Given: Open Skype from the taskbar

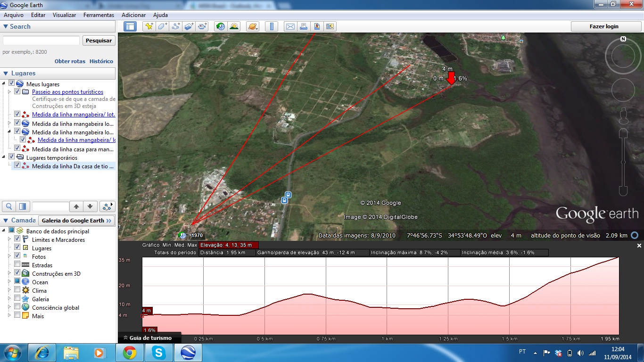Looking at the screenshot, I should [x=159, y=353].
